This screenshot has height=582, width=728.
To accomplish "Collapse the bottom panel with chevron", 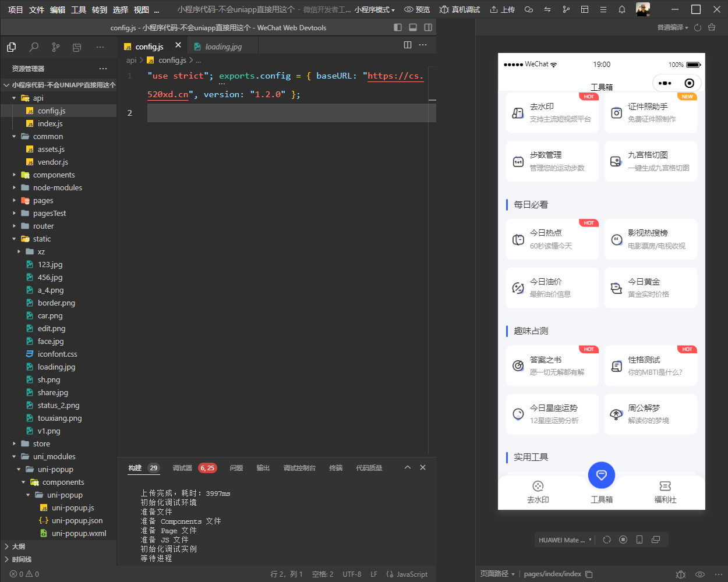I will (408, 467).
